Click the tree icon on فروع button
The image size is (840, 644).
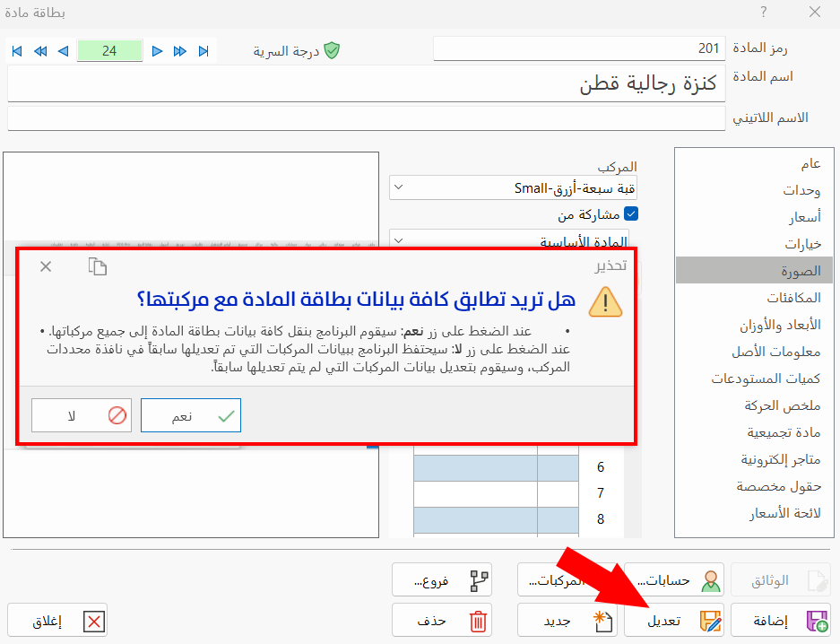coord(479,581)
